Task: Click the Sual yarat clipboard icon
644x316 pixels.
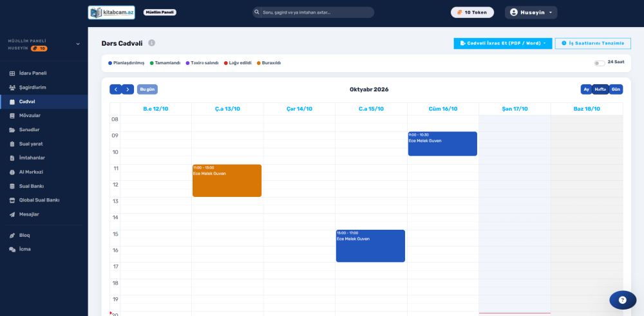Action: 12,144
